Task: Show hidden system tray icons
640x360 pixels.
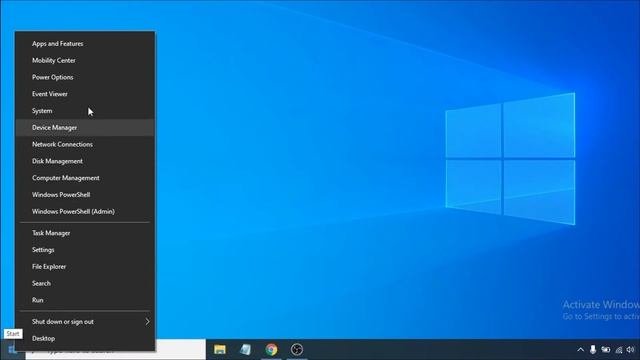Action: click(x=580, y=350)
